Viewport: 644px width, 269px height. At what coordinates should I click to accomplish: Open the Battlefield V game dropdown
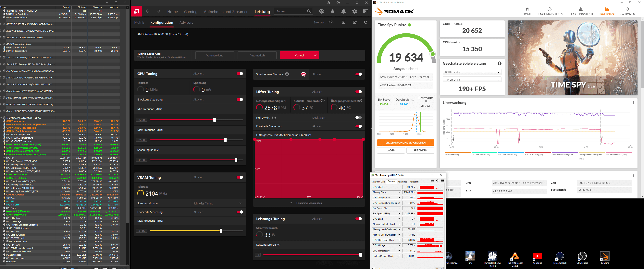(472, 72)
